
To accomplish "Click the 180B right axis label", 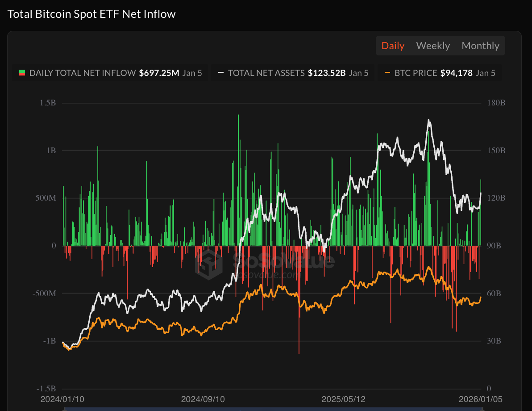I will coord(496,103).
